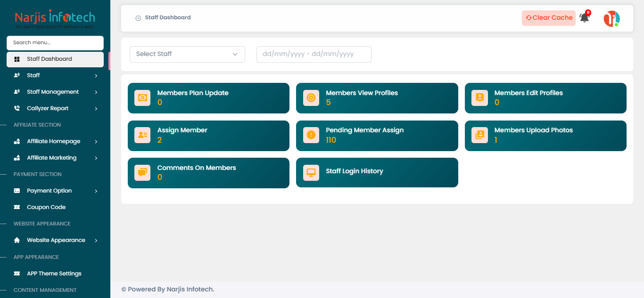Click the Staff menu people icon
644x298 pixels.
click(17, 75)
